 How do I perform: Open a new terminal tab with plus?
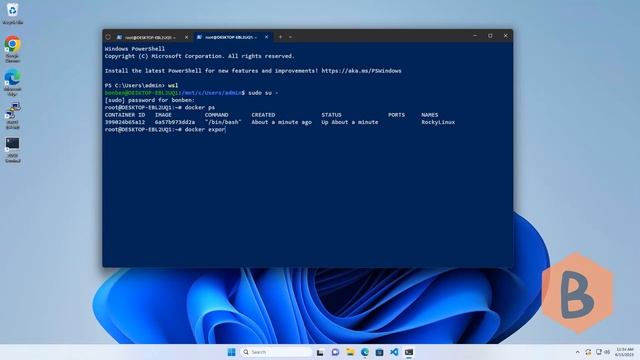pos(280,37)
